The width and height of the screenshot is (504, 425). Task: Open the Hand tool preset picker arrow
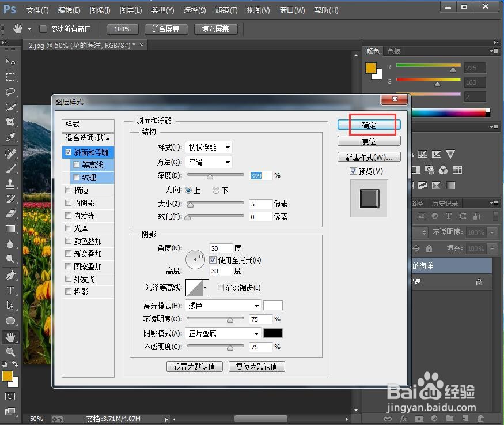coord(29,29)
